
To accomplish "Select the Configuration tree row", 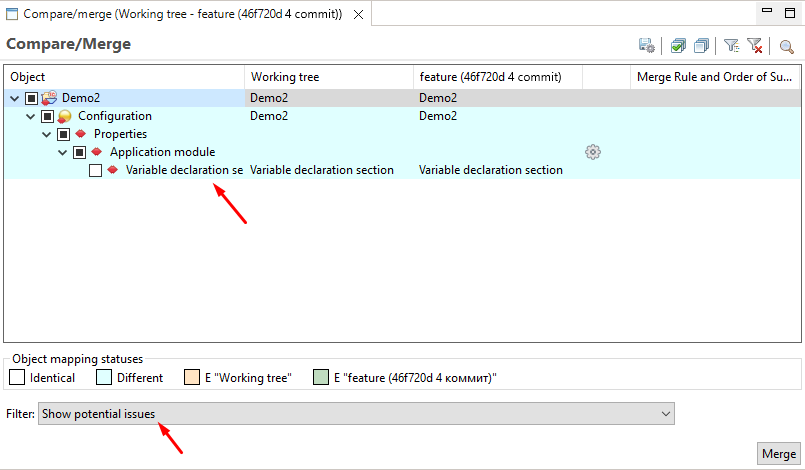I will (115, 116).
